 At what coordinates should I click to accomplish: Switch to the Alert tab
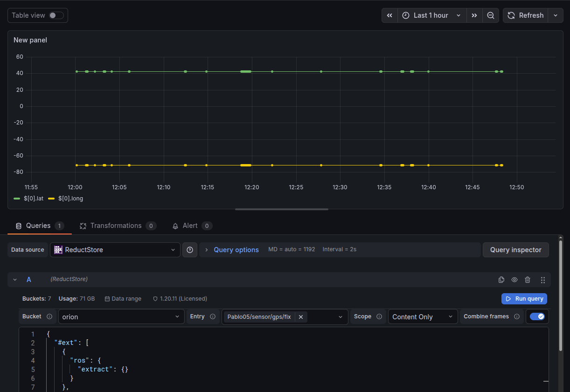tap(192, 226)
